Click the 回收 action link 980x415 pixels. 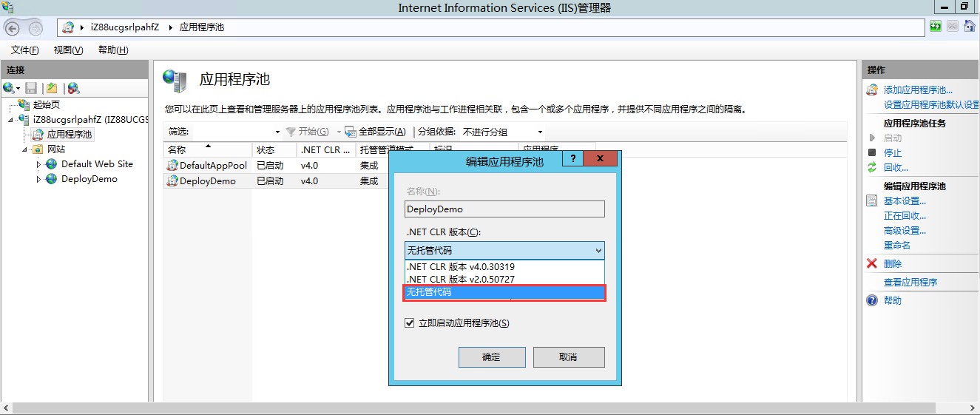click(896, 167)
